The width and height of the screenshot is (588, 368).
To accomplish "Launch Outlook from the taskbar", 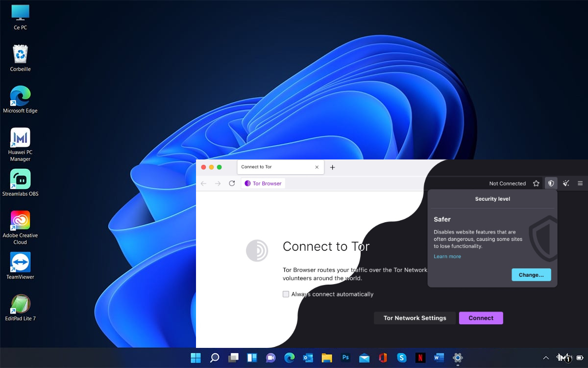I will [308, 358].
